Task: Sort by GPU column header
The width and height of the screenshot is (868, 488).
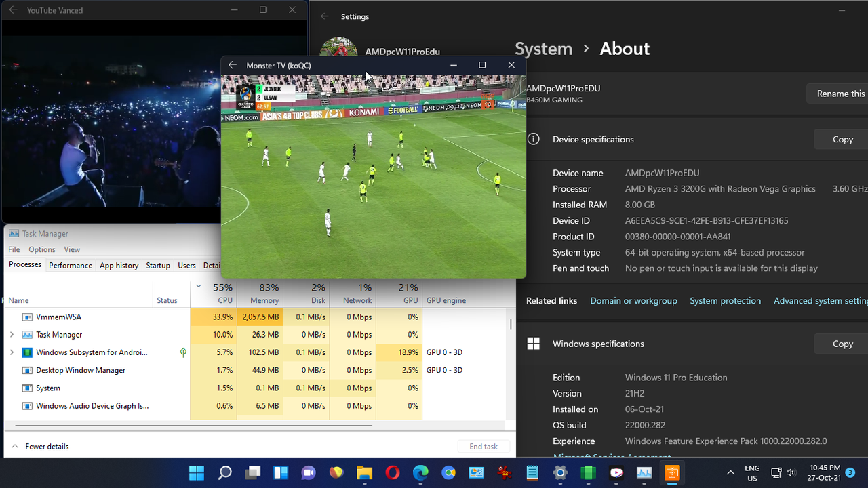Action: point(399,293)
